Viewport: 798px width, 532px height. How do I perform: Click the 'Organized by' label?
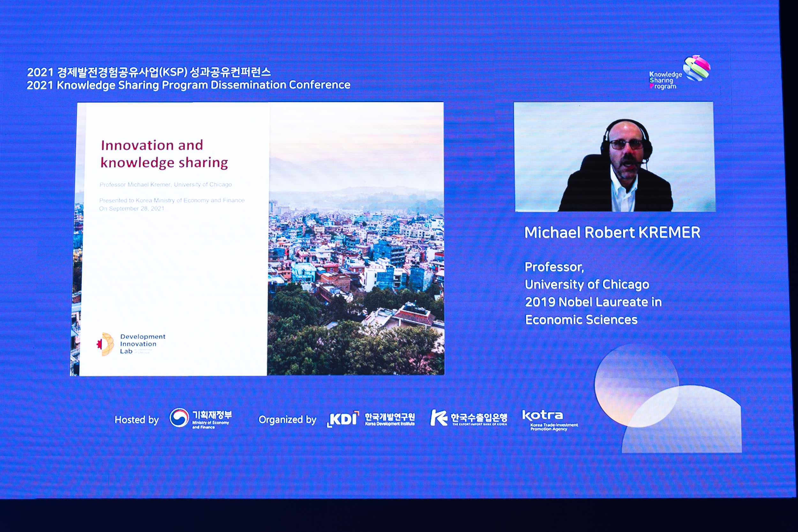coord(287,420)
